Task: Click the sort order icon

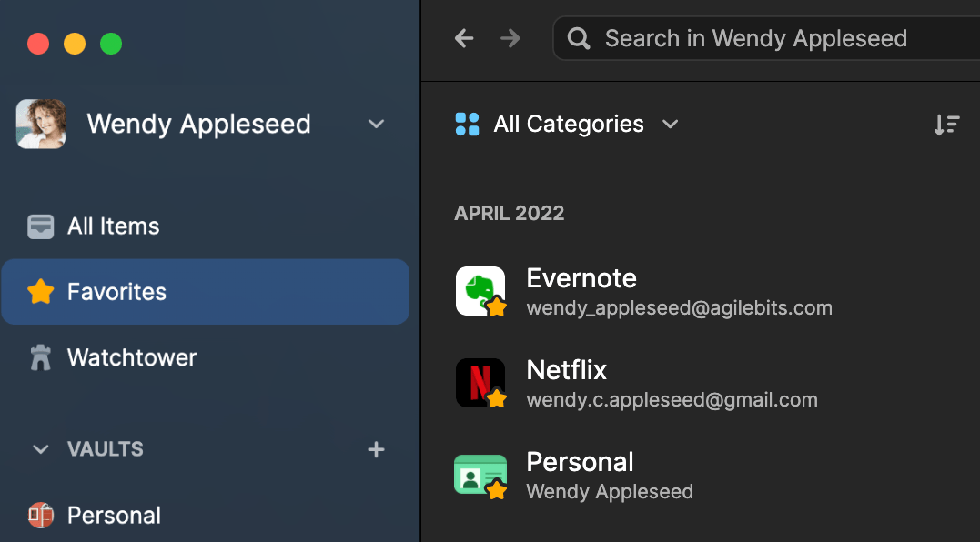Action: tap(946, 125)
